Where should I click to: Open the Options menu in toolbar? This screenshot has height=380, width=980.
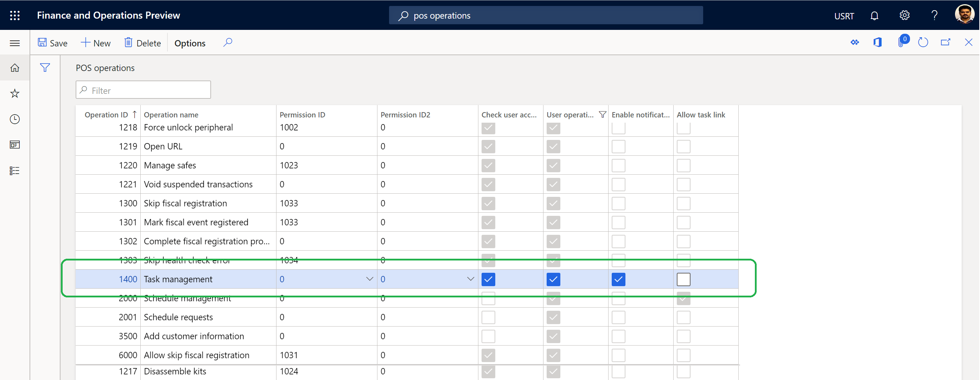[190, 43]
